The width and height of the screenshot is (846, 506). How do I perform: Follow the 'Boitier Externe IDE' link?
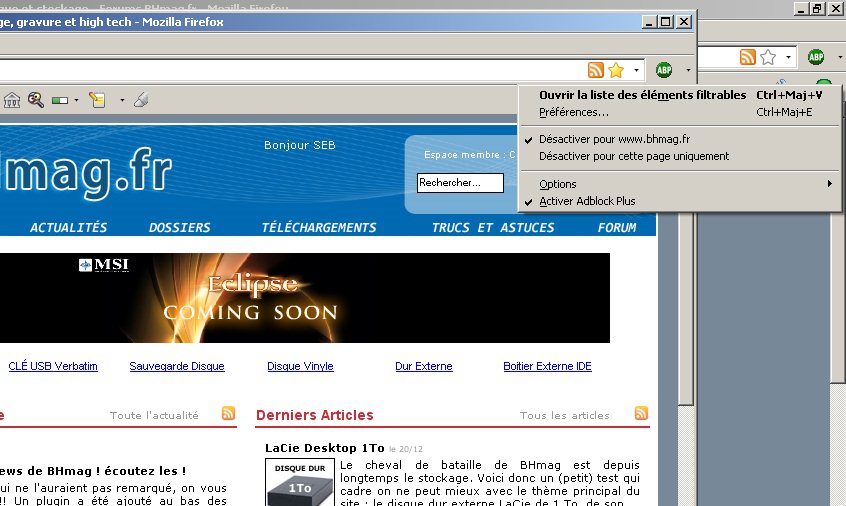(548, 366)
